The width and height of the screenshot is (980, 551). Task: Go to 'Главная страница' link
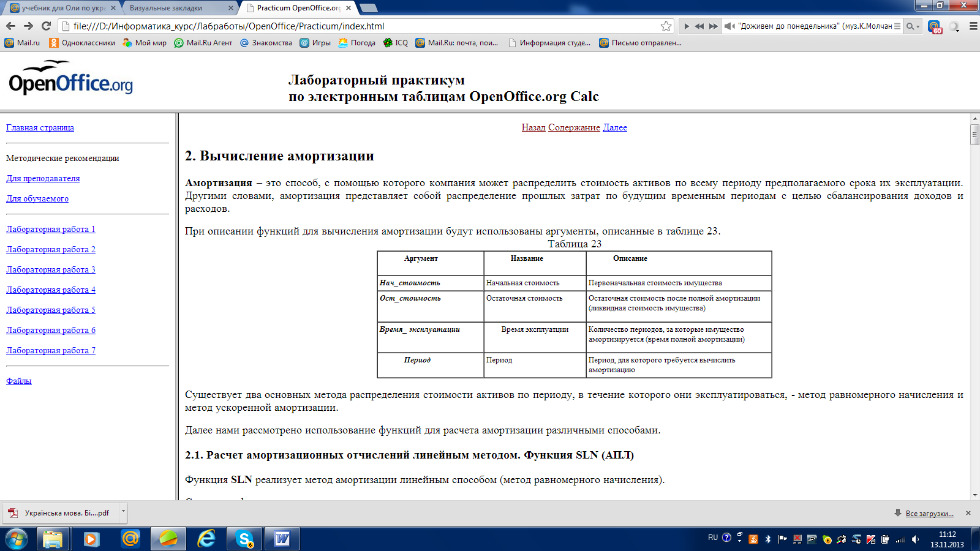(40, 127)
